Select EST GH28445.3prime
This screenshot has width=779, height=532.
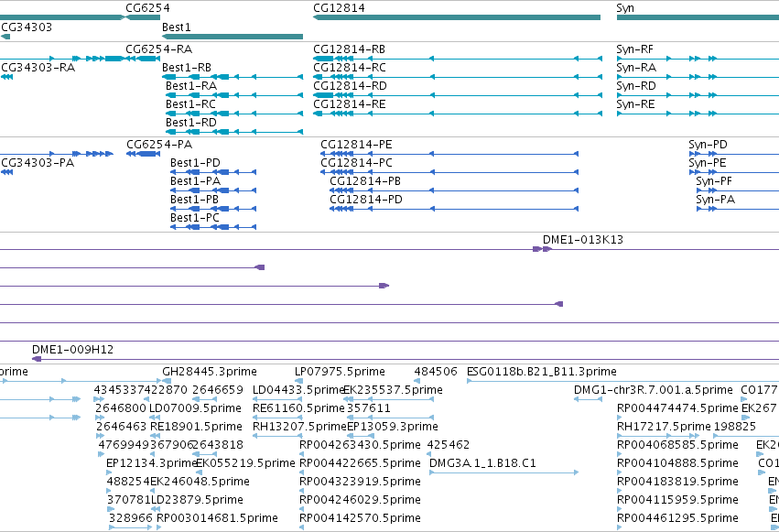pyautogui.click(x=210, y=372)
